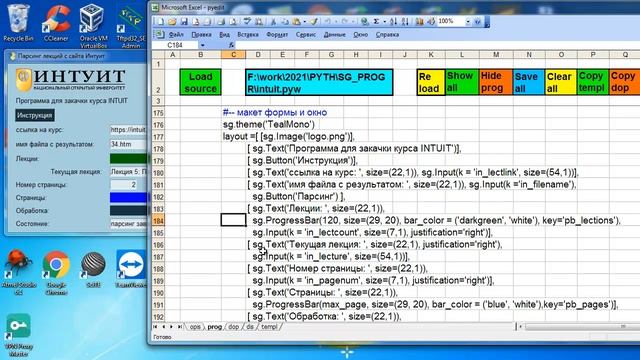Open Toolbar Options arrow at toolbar end
This screenshot has height=360, width=640.
[486, 21]
